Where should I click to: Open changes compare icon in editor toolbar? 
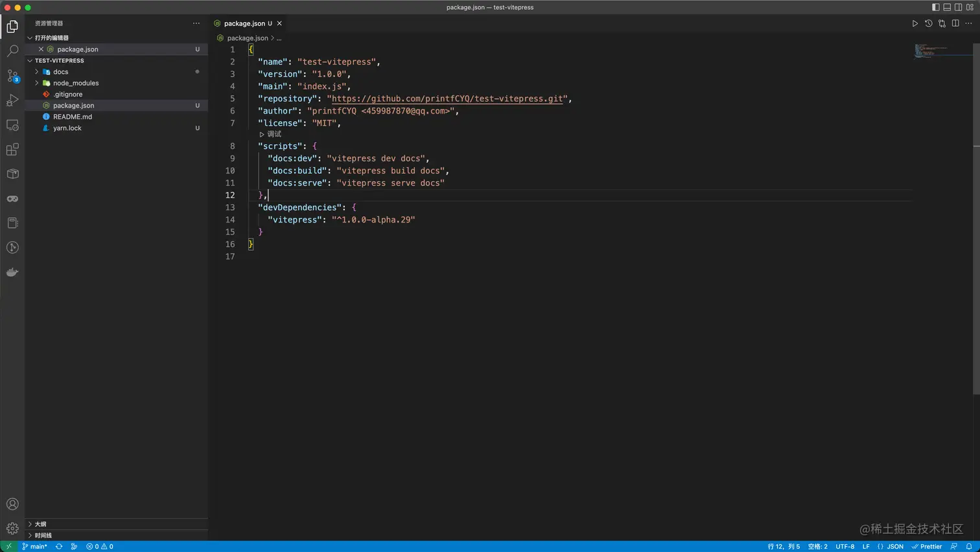coord(942,23)
